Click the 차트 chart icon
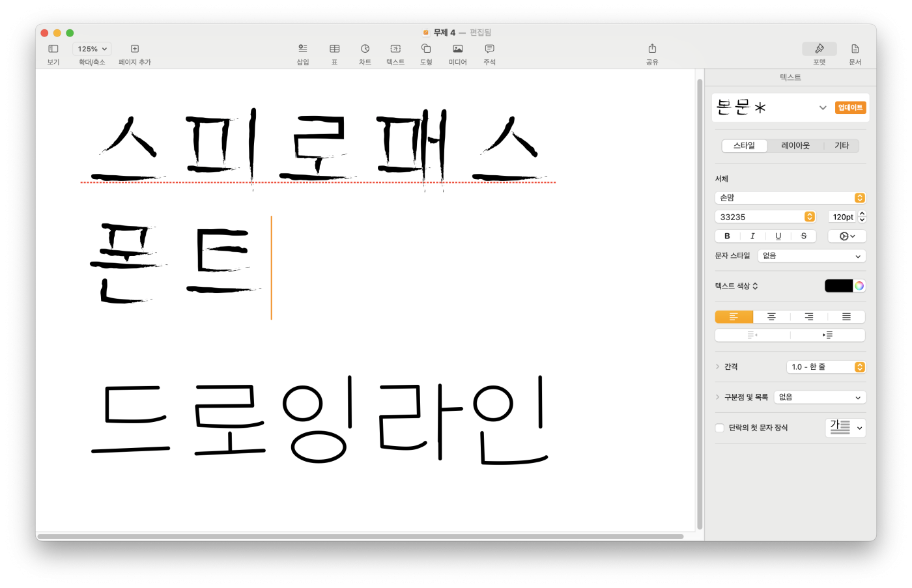The width and height of the screenshot is (912, 588). pyautogui.click(x=365, y=49)
